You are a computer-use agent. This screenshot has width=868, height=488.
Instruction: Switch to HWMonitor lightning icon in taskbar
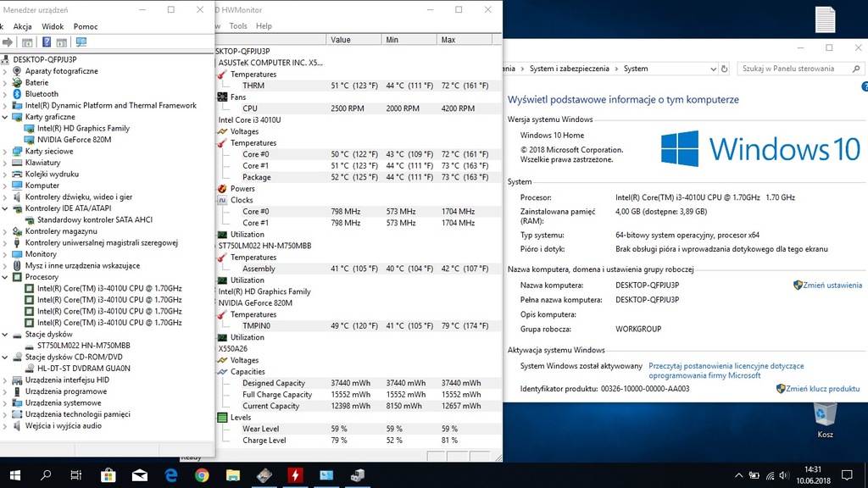pyautogui.click(x=295, y=475)
